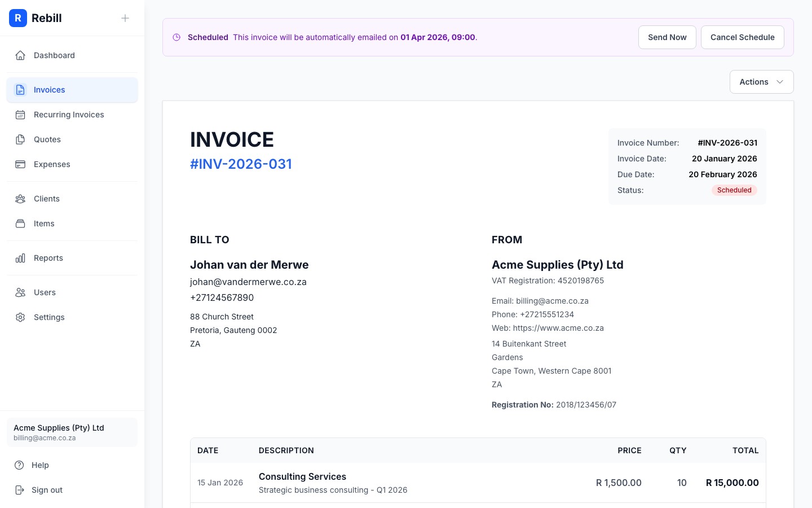Select the Dashboard home icon

click(20, 55)
